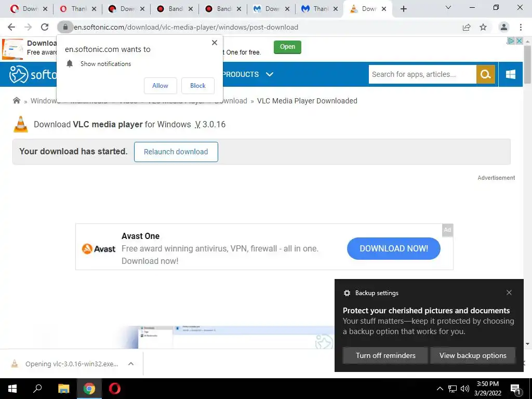Switch to the first Opera tab
This screenshot has width=532, height=399.
pyautogui.click(x=29, y=9)
